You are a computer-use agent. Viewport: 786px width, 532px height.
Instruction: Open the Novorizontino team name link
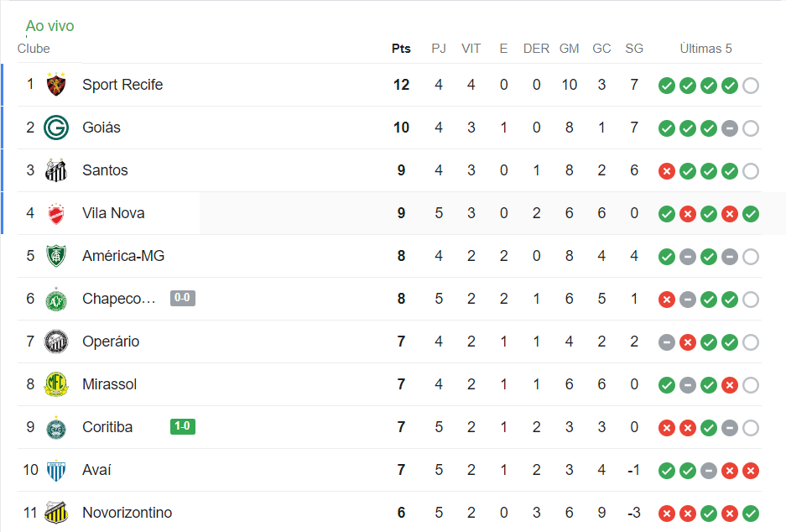pos(127,513)
